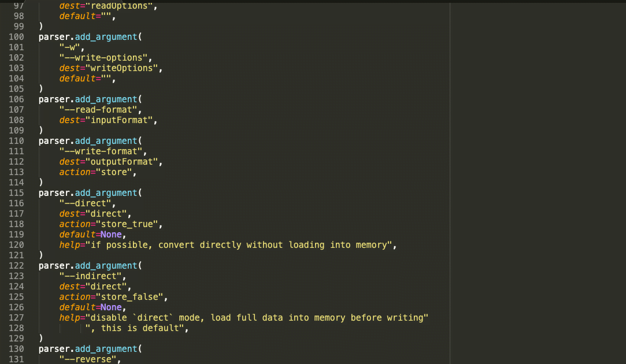Click the ", this is default" string
Image resolution: width=626 pixels, height=364 pixels.
click(137, 328)
